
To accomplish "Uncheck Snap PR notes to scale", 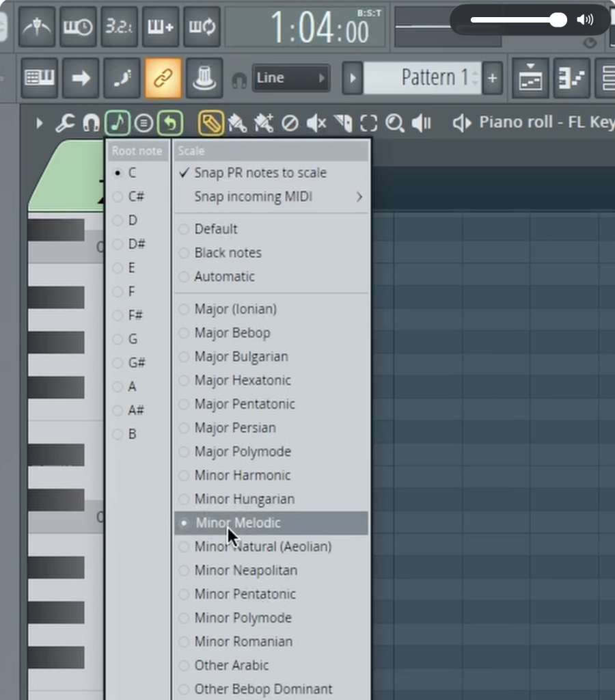I will (260, 173).
